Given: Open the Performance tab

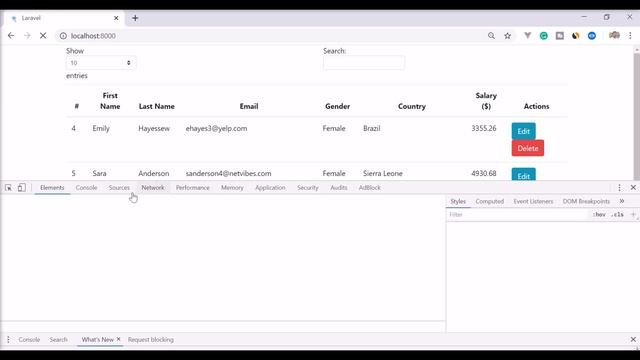Looking at the screenshot, I should click(x=193, y=188).
